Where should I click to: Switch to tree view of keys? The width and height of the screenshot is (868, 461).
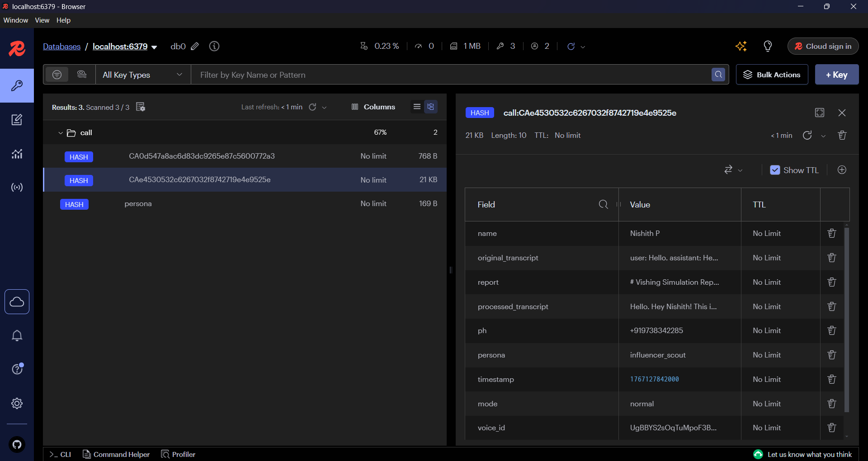click(x=431, y=107)
